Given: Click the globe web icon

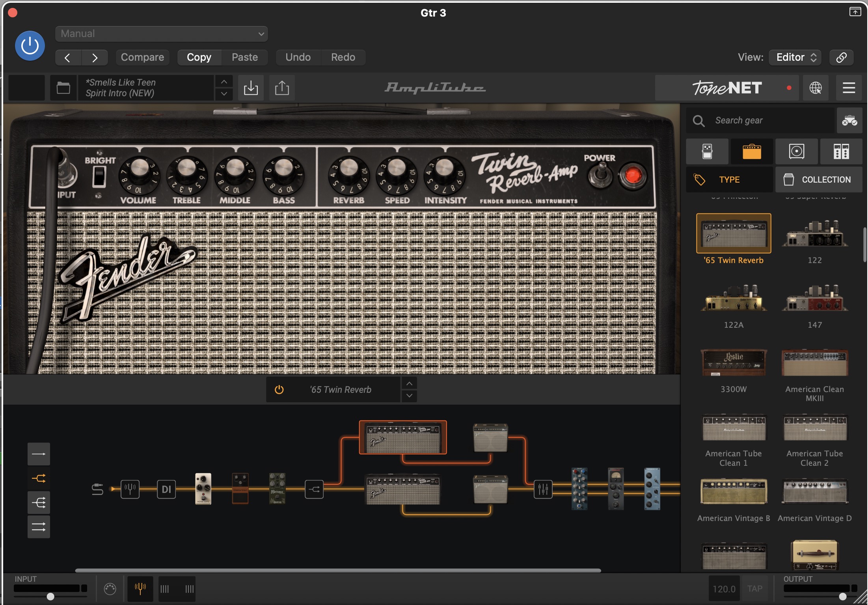Looking at the screenshot, I should coord(816,88).
